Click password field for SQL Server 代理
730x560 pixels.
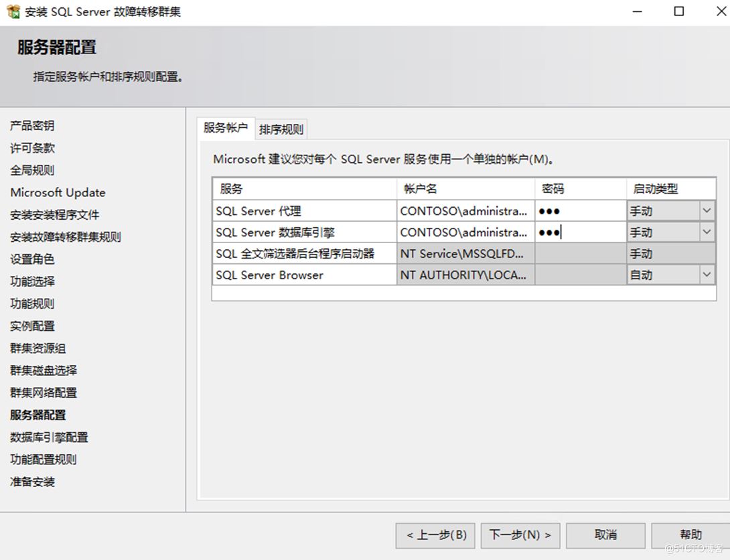click(580, 210)
